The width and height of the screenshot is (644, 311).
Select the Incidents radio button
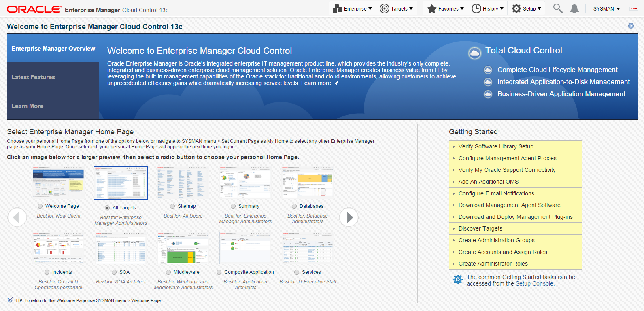(x=47, y=272)
